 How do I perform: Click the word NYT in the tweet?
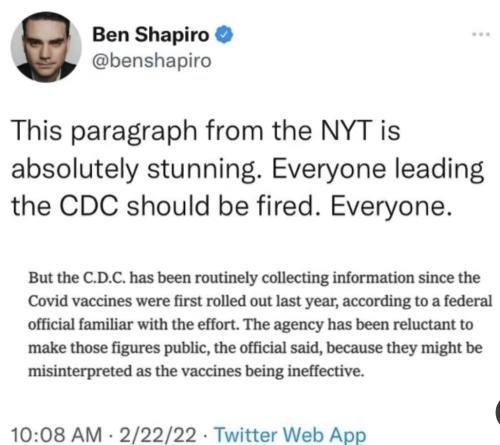pyautogui.click(x=347, y=131)
